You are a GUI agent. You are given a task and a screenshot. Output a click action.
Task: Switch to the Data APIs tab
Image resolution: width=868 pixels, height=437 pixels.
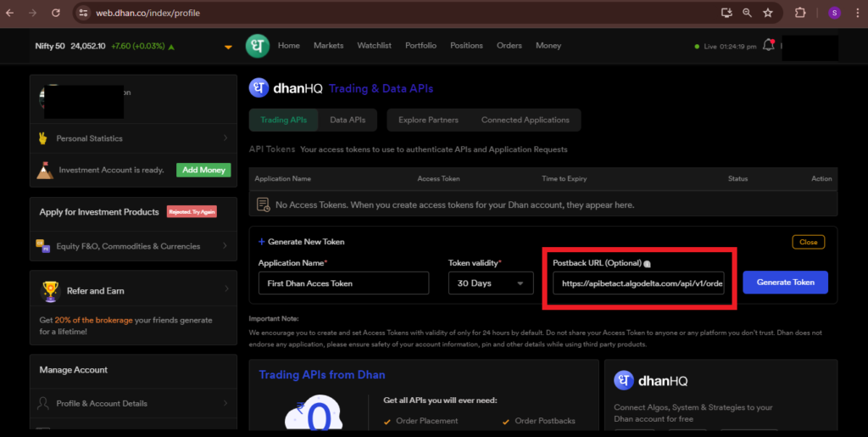[x=348, y=120]
